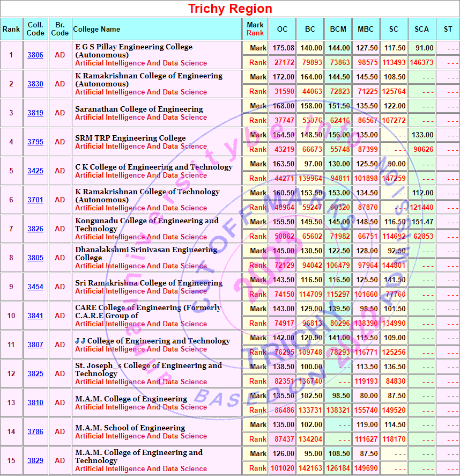
Task: Click the 'College Name' column header
Action: [97, 29]
